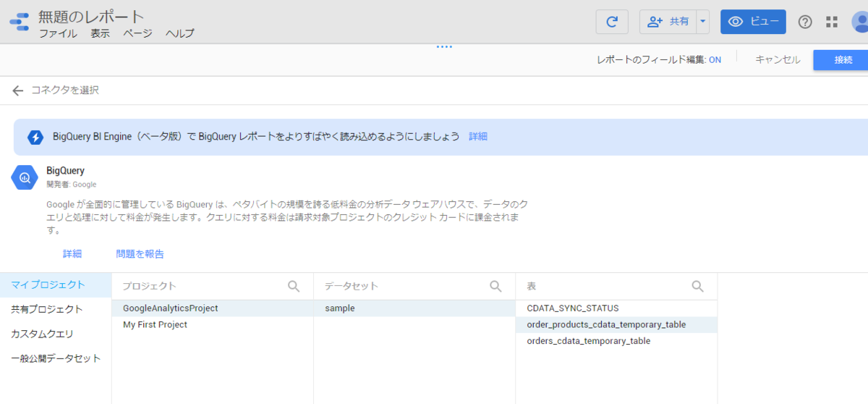Click the 共有 share button
Image resolution: width=868 pixels, height=404 pixels.
668,22
